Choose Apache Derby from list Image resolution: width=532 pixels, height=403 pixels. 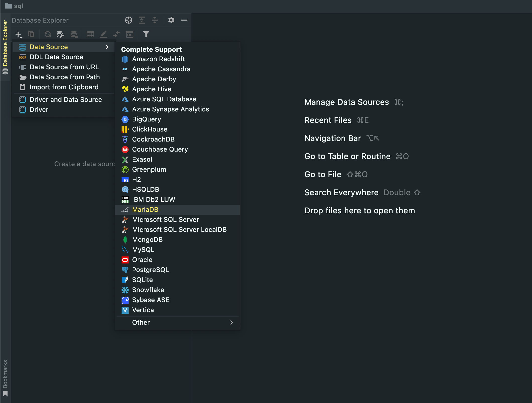(177, 79)
